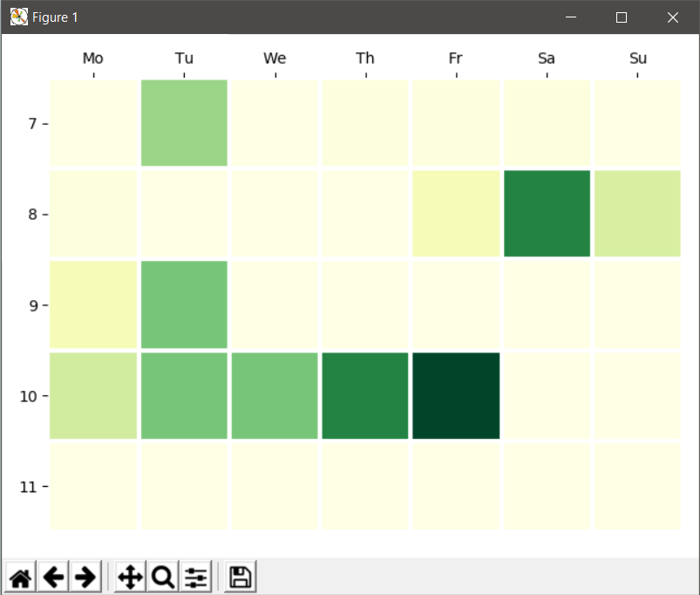Screen dimensions: 700x595
Task: Click the matplotlib logo in the title bar
Action: (x=17, y=17)
